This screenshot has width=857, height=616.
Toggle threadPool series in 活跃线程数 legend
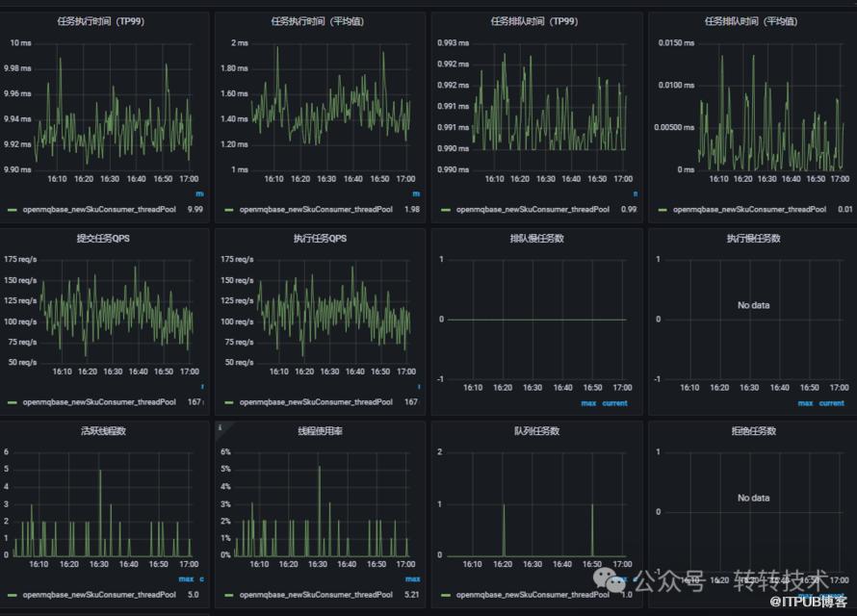click(99, 595)
